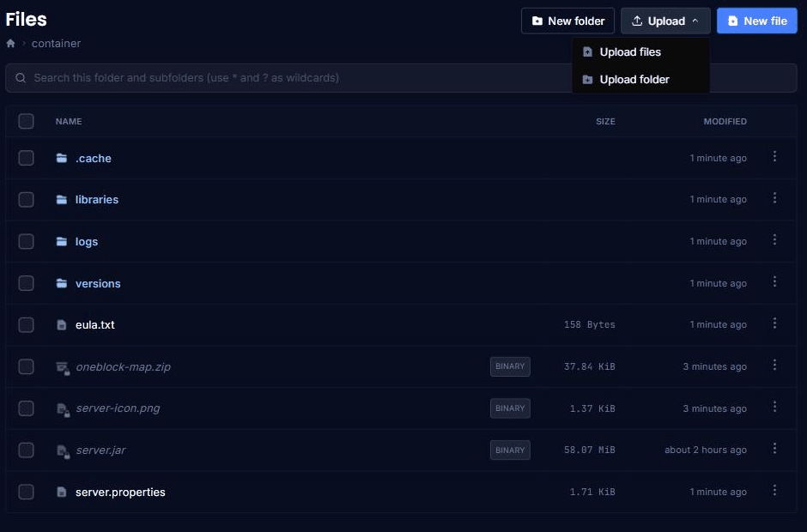Open the three-dot menu for server-icon.png
807x532 pixels.
click(774, 407)
